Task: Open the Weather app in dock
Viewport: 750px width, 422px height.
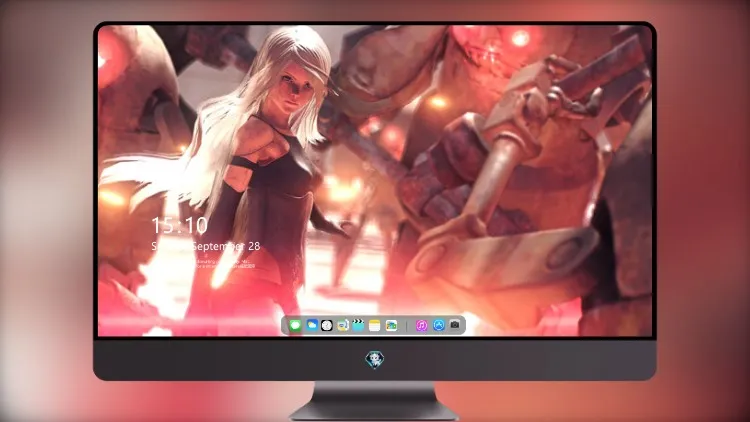Action: coord(312,325)
